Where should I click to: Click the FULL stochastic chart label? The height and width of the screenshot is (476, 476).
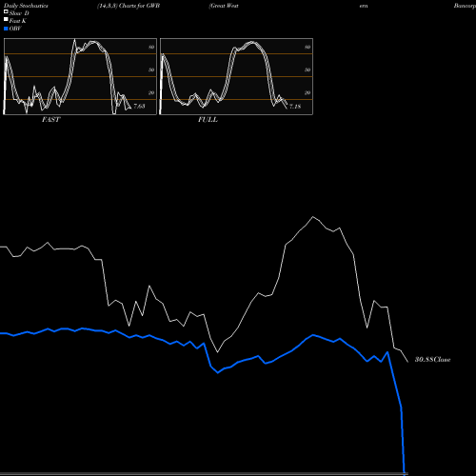point(208,120)
